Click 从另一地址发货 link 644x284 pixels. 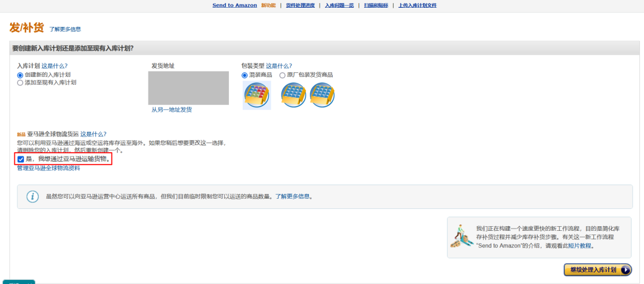[x=172, y=110]
